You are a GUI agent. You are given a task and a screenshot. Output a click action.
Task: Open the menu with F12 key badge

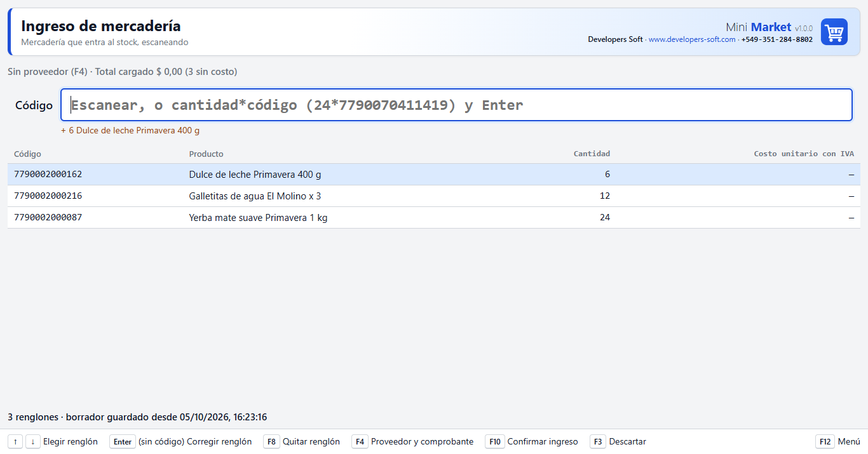[x=825, y=442]
